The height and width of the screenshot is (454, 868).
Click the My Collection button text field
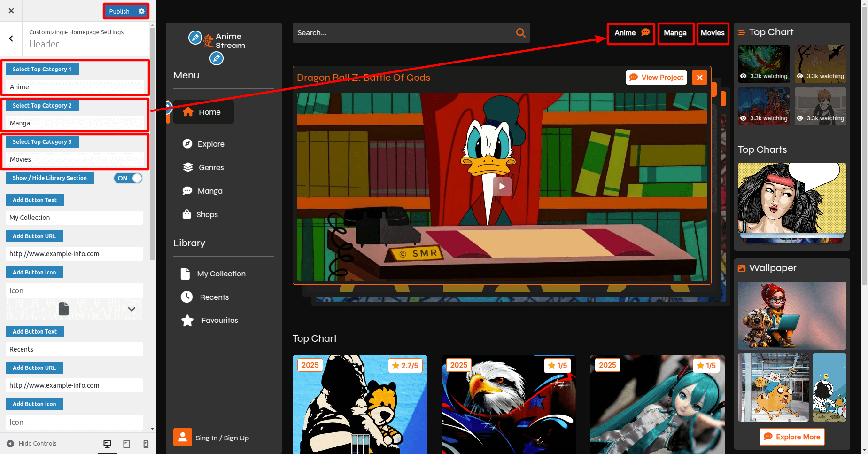coord(74,218)
